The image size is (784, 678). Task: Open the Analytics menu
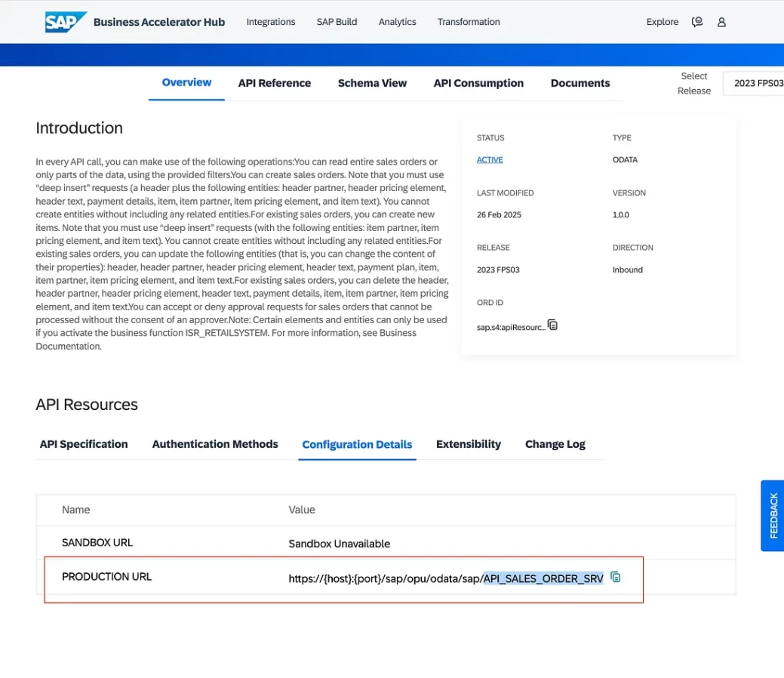(397, 22)
